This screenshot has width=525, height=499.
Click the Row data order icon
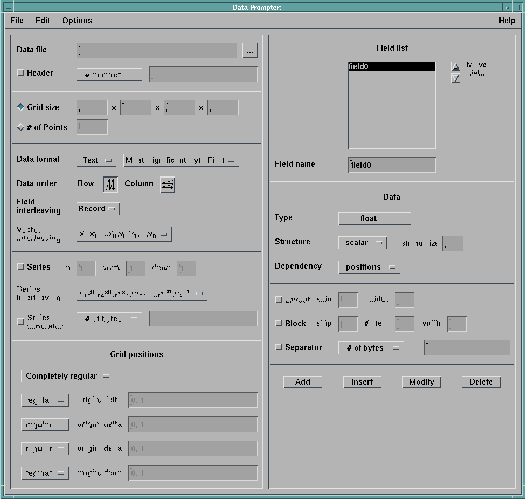[x=110, y=184]
